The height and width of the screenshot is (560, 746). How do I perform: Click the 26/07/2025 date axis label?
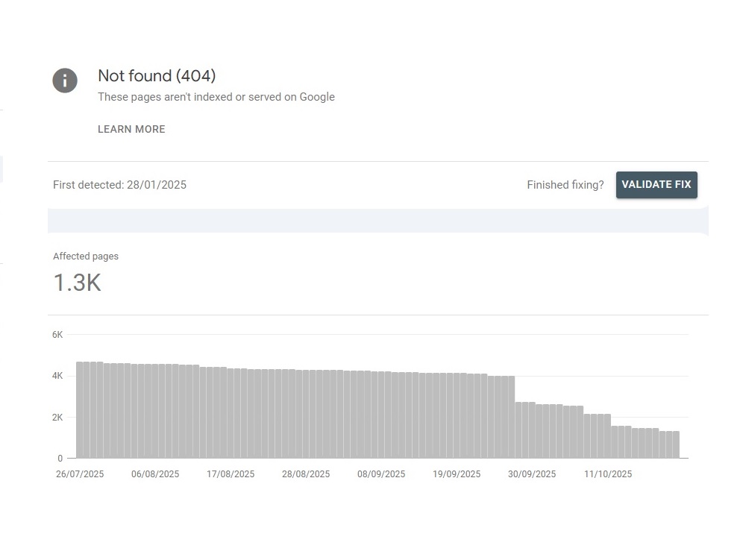click(80, 474)
